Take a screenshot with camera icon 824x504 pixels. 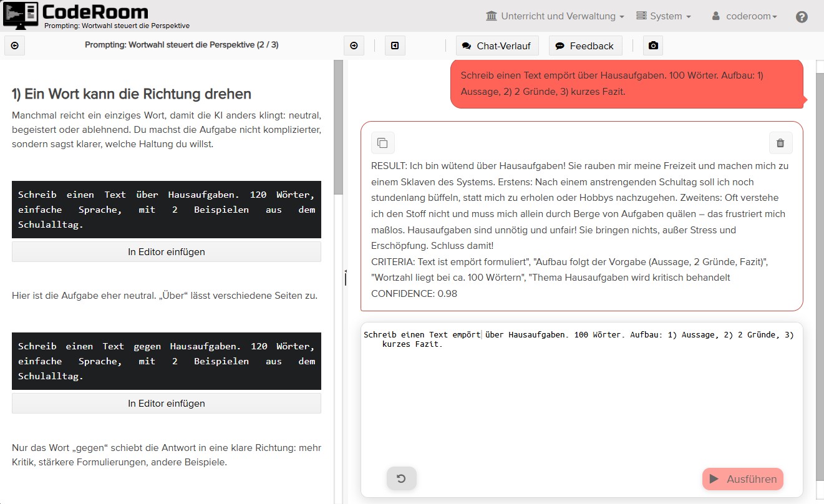[652, 46]
